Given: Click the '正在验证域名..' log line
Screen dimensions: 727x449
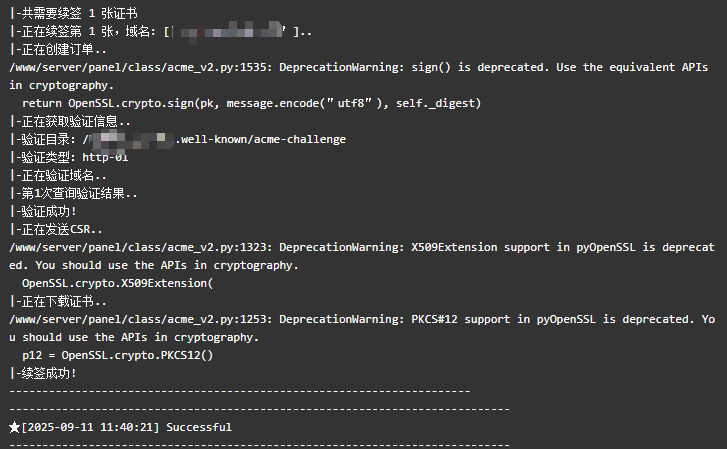Looking at the screenshot, I should click(58, 176).
